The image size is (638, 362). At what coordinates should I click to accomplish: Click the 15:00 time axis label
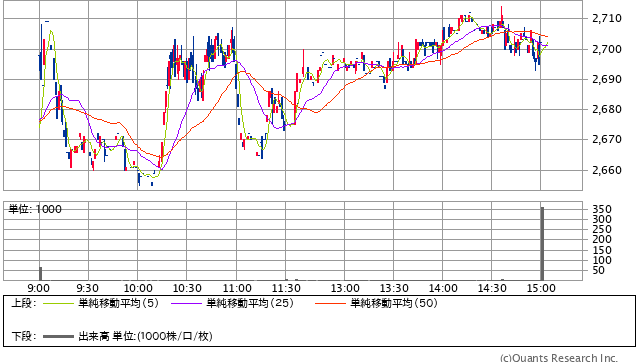coord(541,288)
